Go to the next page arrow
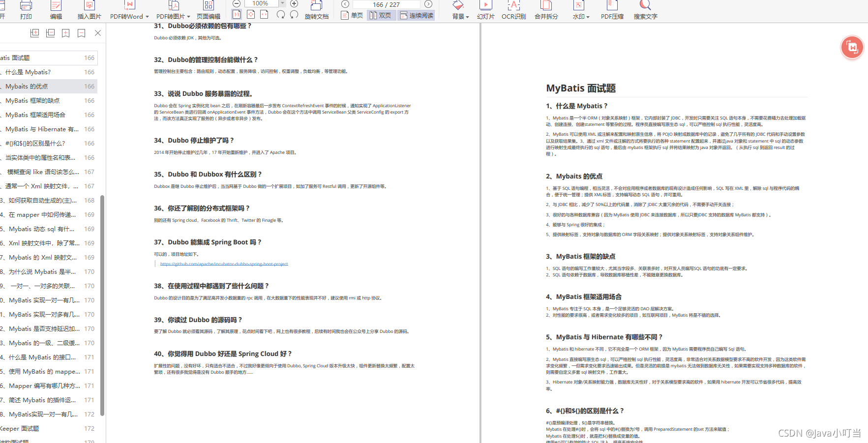The image size is (868, 443). pos(428,4)
